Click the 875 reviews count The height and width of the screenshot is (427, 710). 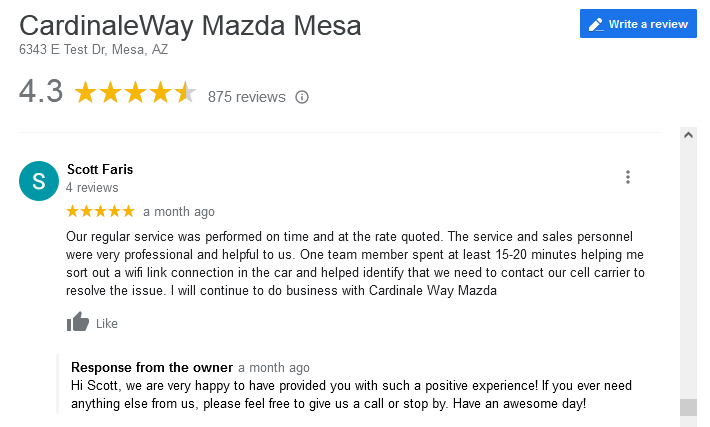point(246,97)
